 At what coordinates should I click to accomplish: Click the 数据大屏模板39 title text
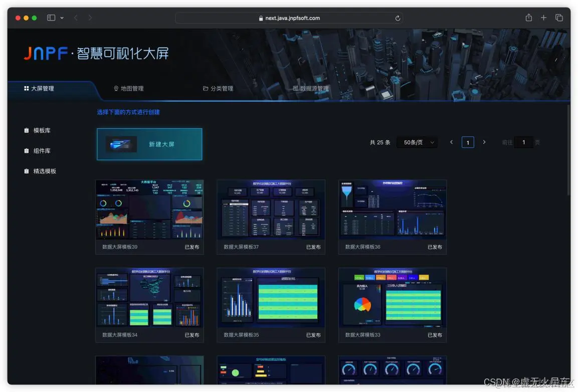coord(120,247)
